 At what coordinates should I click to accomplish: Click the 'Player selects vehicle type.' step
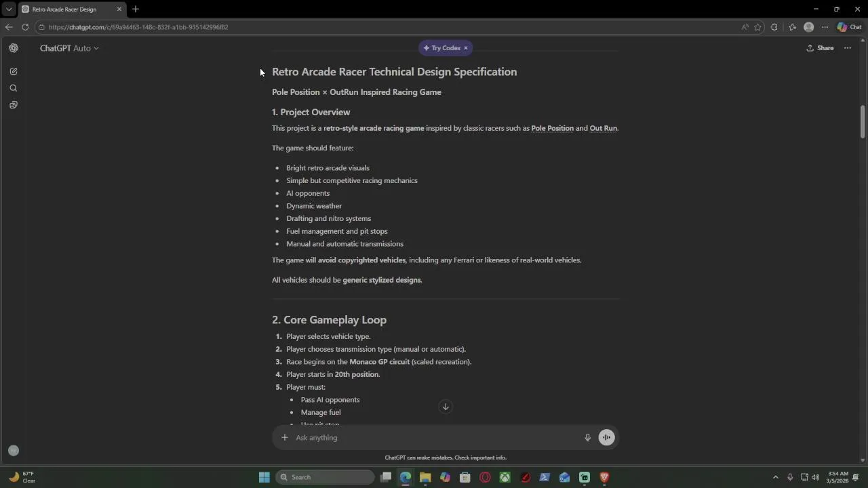[x=328, y=336]
